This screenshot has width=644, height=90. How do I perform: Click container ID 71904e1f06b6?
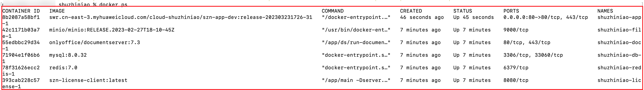click(x=21, y=55)
